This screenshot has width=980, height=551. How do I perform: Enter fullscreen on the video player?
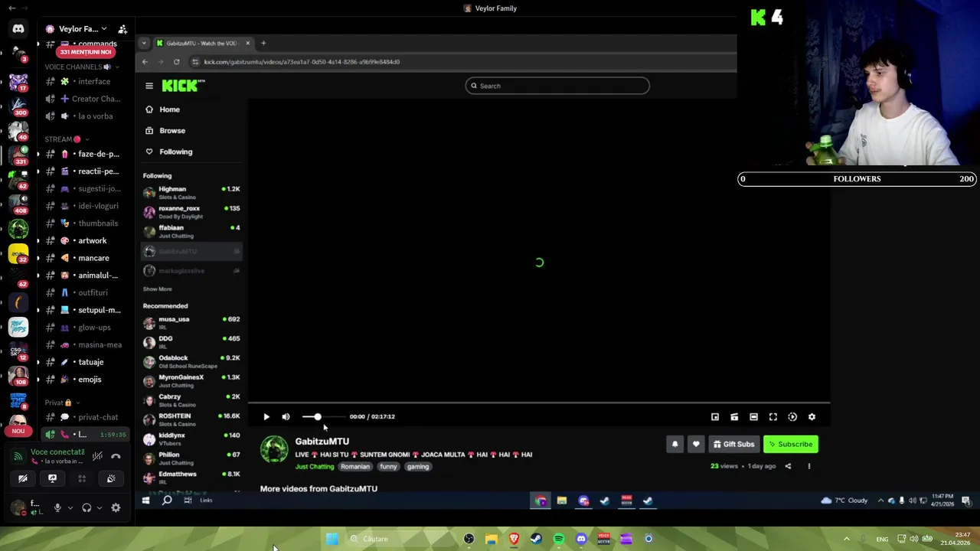click(x=773, y=417)
